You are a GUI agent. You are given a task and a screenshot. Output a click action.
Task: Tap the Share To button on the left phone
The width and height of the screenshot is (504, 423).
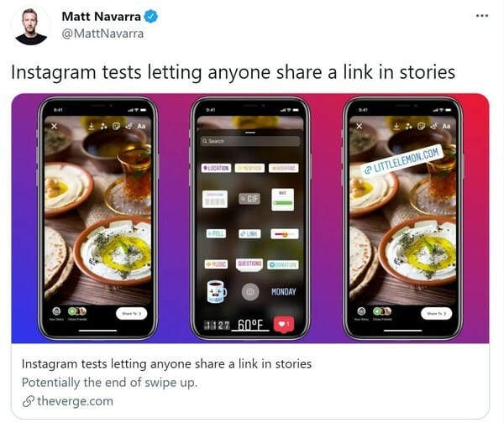(x=132, y=314)
